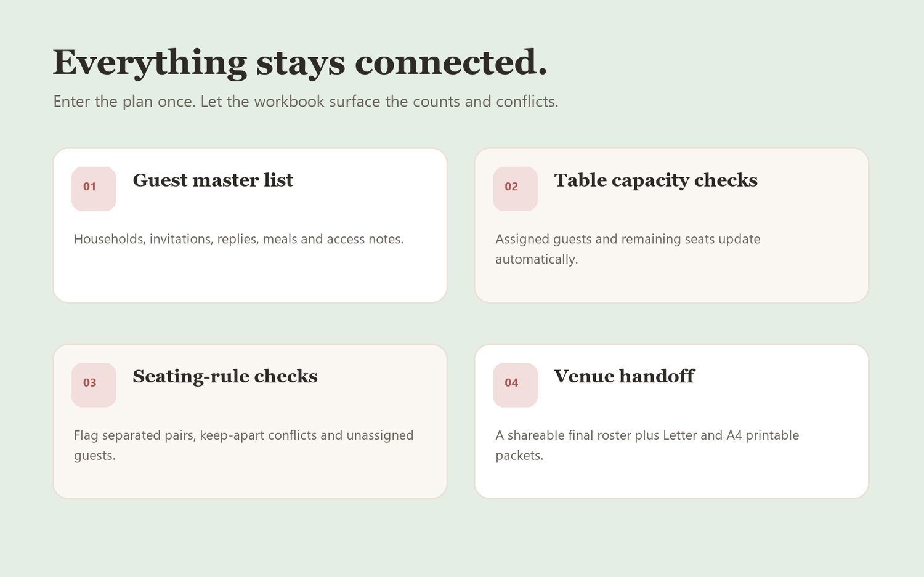Select the Venue handoff heading
Viewport: 924px width, 577px height.
click(x=624, y=376)
